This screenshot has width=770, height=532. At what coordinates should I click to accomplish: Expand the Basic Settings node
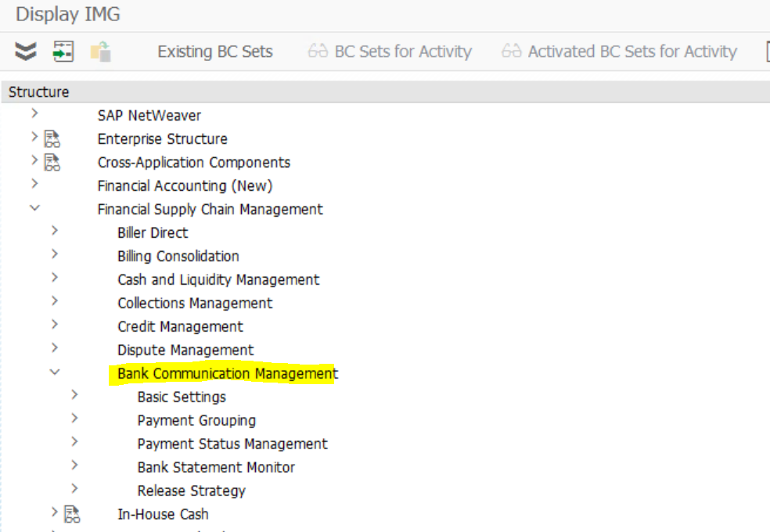pyautogui.click(x=75, y=396)
